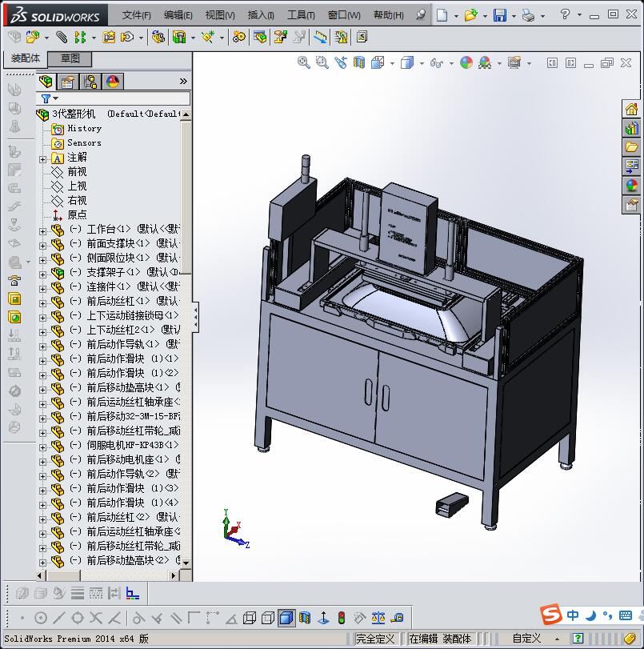Click the Previous View icon

point(341,63)
